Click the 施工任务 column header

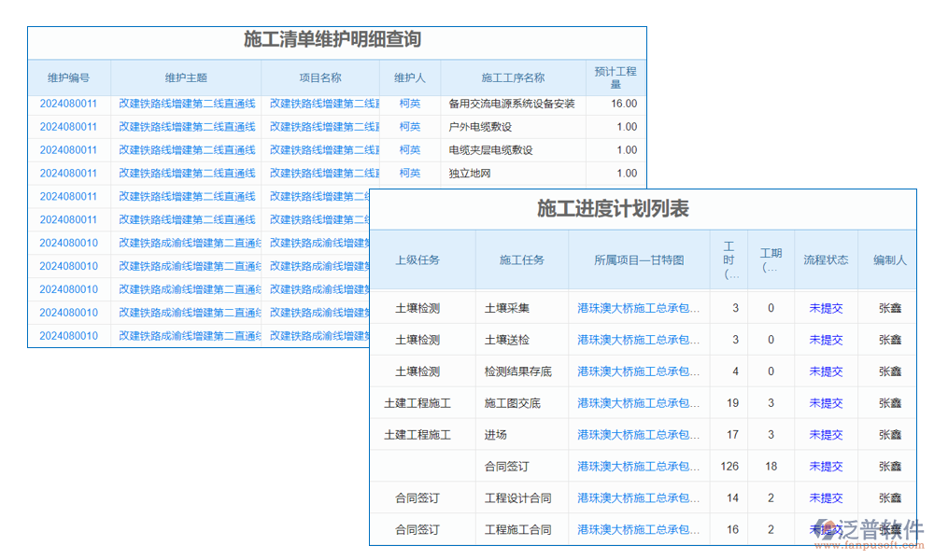point(522,260)
